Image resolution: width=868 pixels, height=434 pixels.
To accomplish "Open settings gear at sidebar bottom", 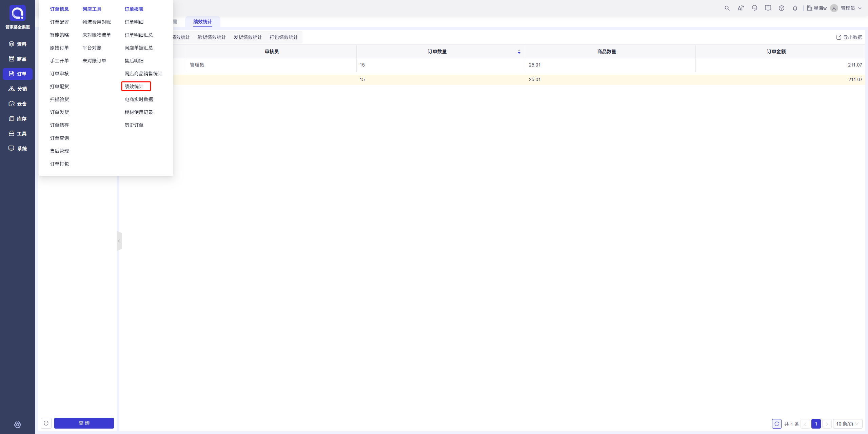I will tap(18, 424).
